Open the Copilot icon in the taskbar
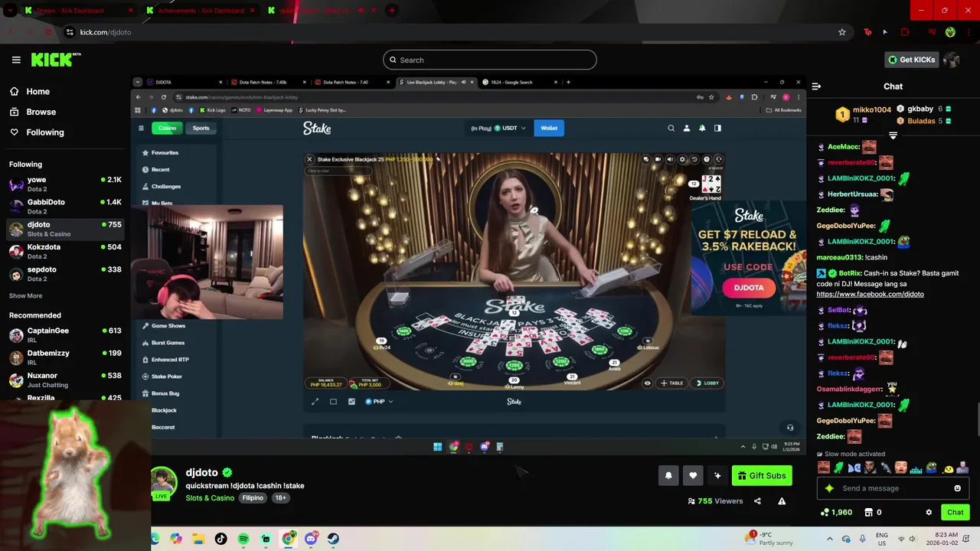Viewport: 980px width, 551px height. 176,539
